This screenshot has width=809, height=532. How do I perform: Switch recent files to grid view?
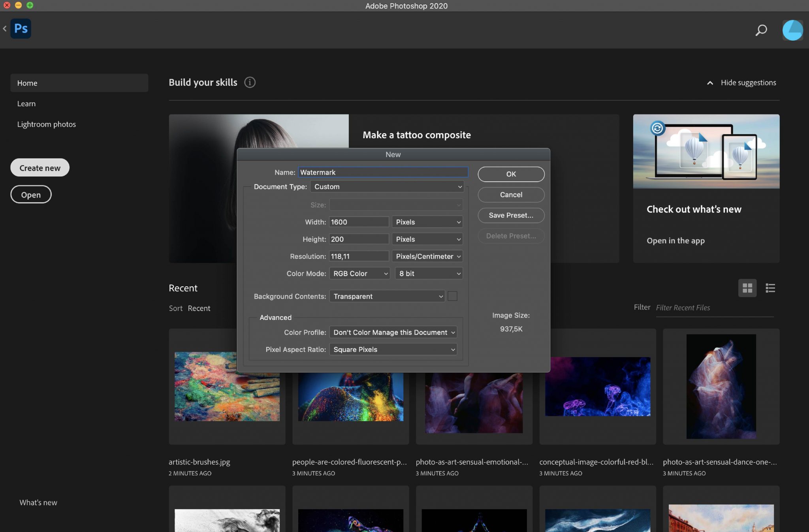(747, 288)
